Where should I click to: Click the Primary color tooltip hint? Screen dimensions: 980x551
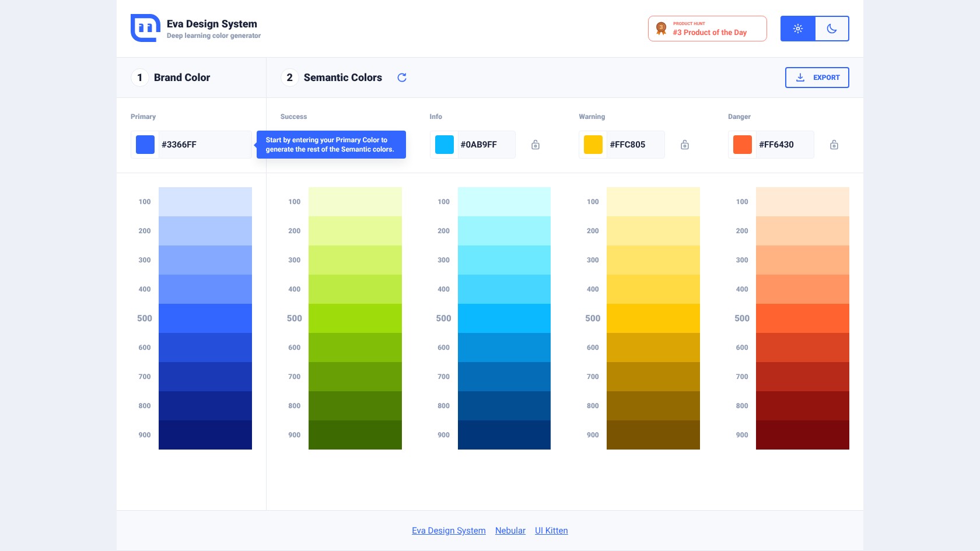coord(331,145)
